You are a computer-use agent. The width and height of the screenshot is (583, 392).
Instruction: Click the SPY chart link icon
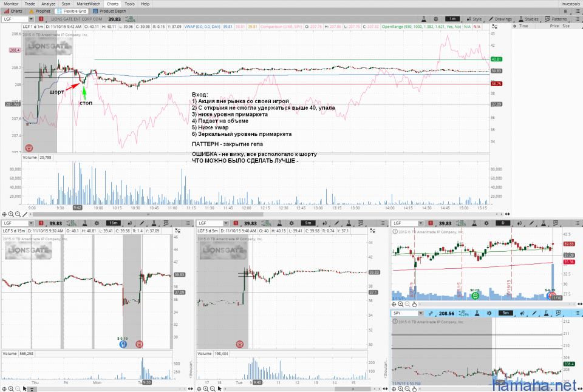point(431,313)
